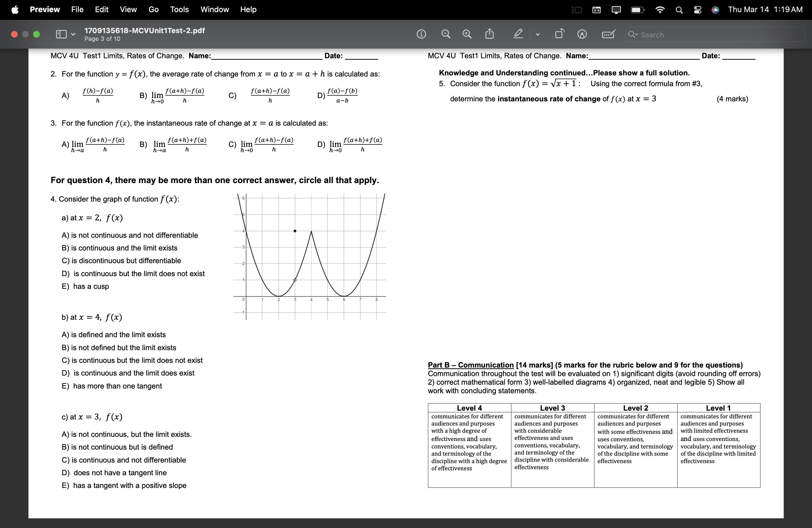The width and height of the screenshot is (812, 528).
Task: Open the redact tool
Action: pos(582,34)
